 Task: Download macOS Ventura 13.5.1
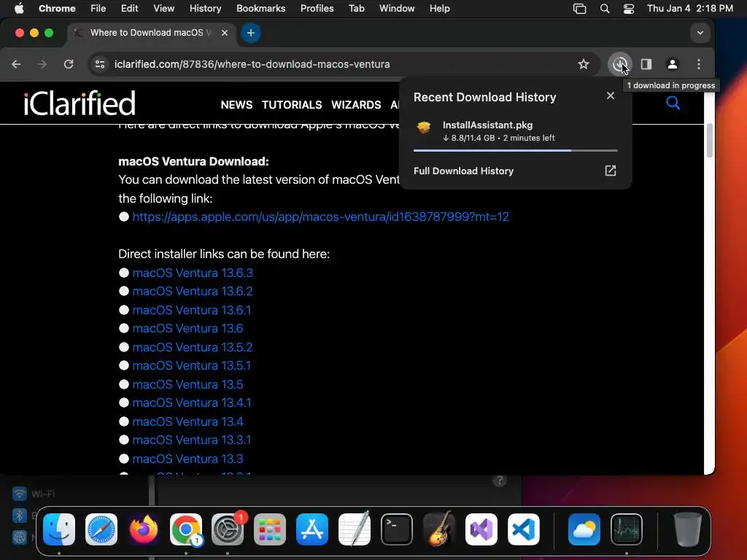[x=192, y=365]
